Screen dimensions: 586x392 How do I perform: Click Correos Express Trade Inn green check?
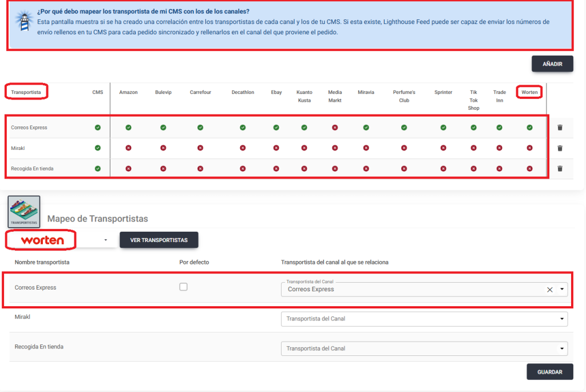[x=499, y=128]
